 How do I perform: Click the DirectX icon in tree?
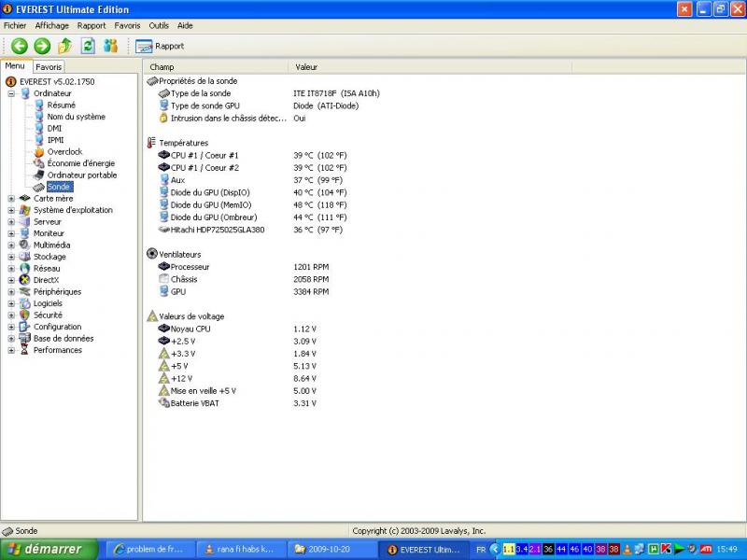tap(25, 280)
